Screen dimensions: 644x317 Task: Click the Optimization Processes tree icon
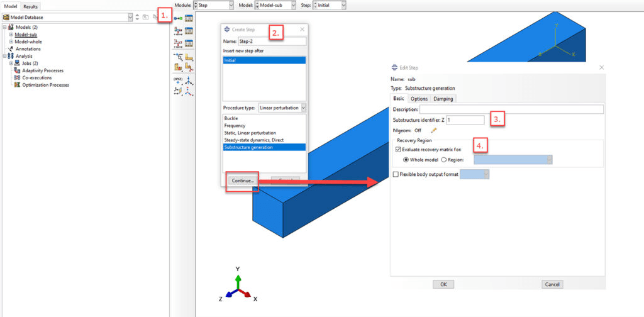[17, 84]
